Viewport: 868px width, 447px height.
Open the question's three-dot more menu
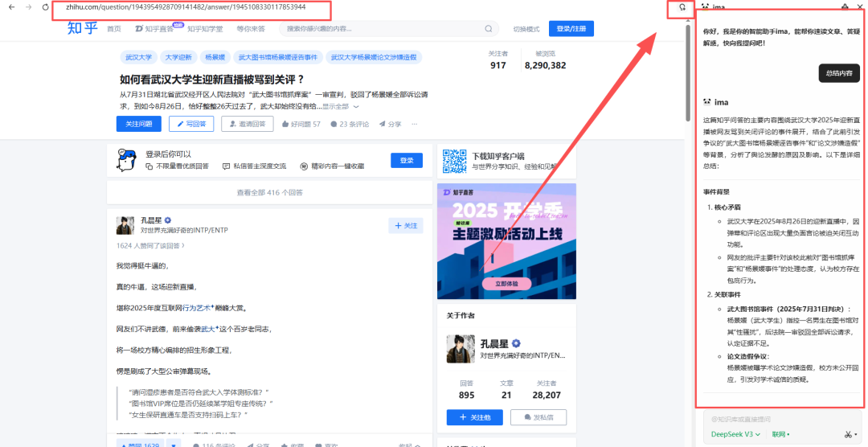tap(414, 124)
